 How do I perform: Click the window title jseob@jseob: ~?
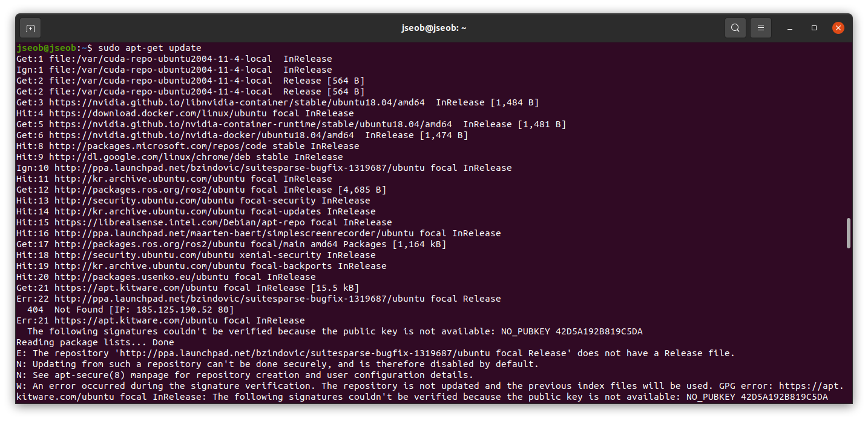[434, 28]
